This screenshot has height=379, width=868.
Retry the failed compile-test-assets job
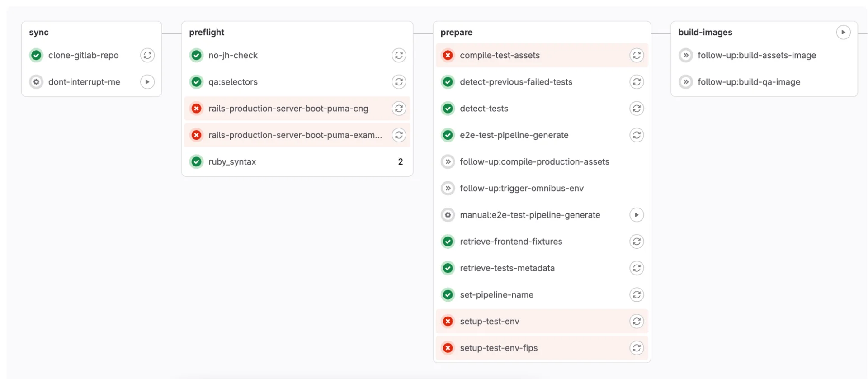[x=637, y=55]
